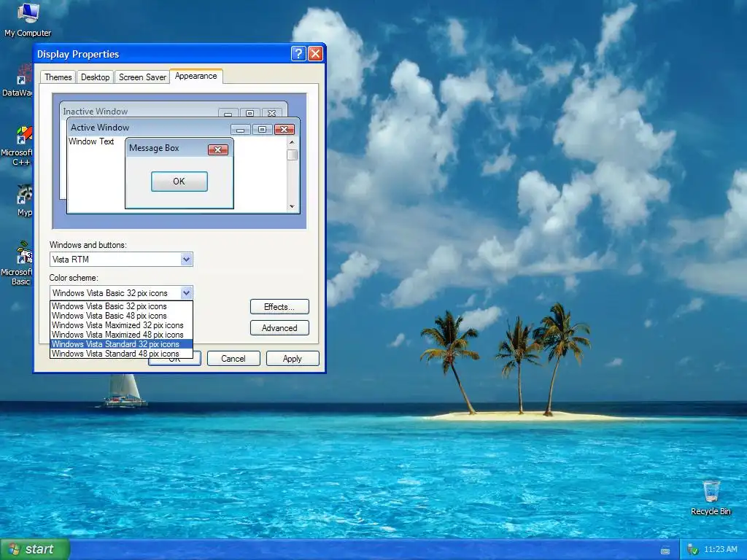The image size is (747, 560).
Task: Switch to the Screen Saver tab
Action: [x=142, y=77]
